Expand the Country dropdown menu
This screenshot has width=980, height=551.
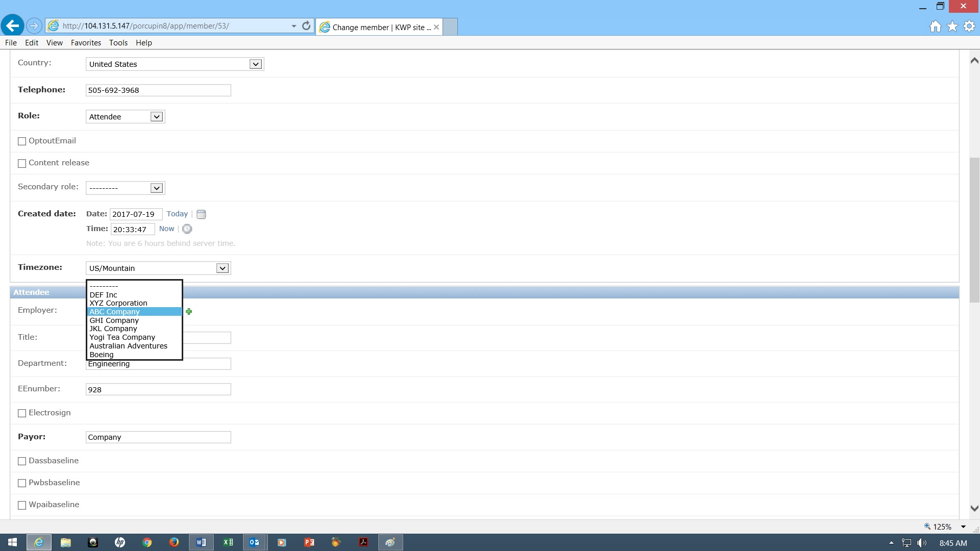coord(254,63)
